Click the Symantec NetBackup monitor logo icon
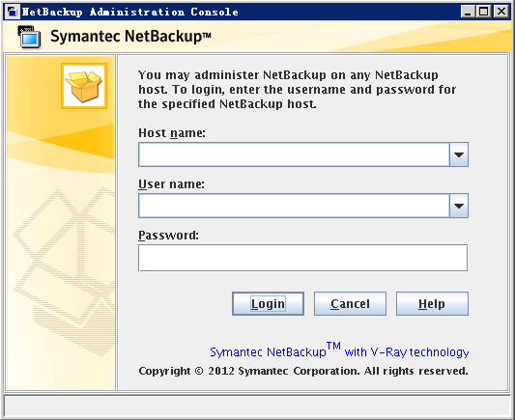515x420 pixels. pyautogui.click(x=29, y=37)
